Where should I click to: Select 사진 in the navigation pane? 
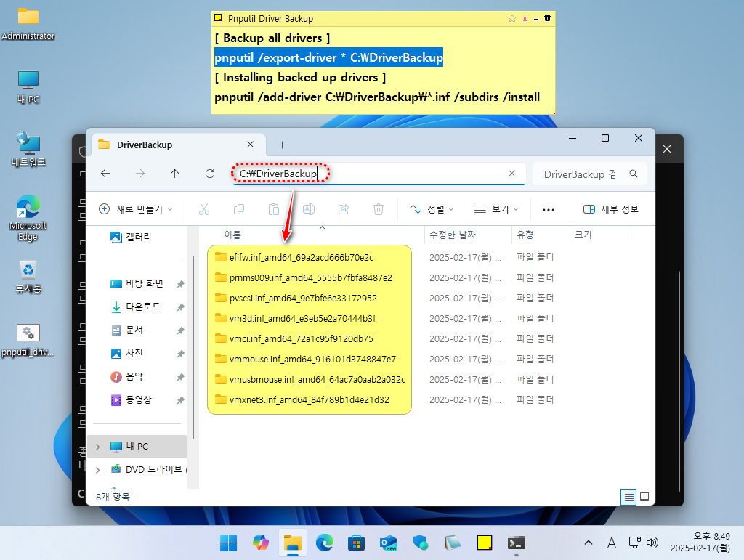126,353
